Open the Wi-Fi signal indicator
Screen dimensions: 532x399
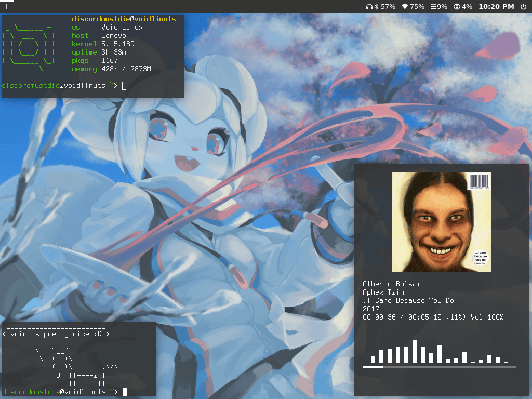coord(405,7)
